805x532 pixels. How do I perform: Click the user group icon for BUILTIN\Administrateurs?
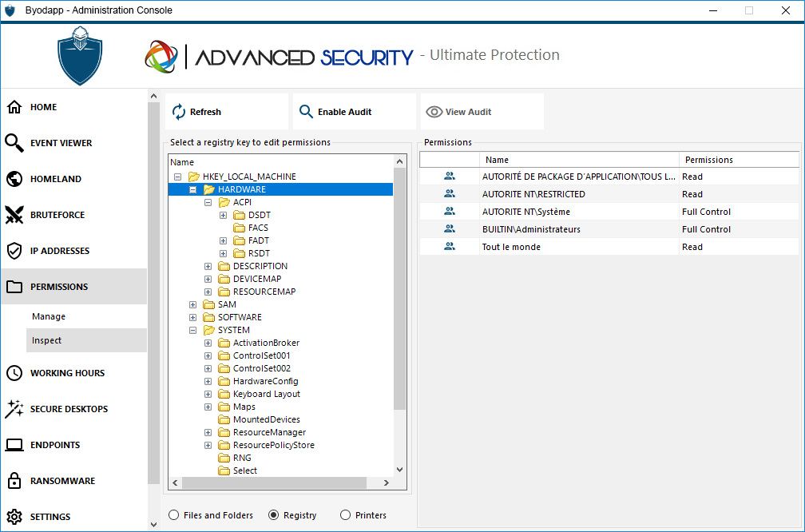click(x=449, y=228)
